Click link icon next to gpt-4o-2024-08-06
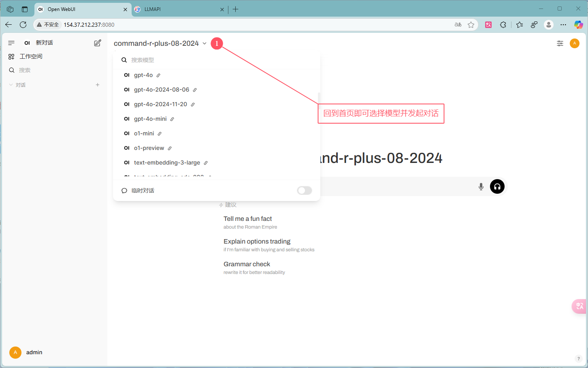588x368 pixels. pos(195,90)
